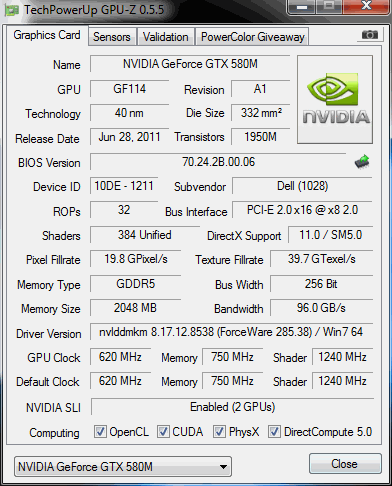Click the BIOS Version field
Image resolution: width=392 pixels, height=486 pixels.
click(218, 162)
